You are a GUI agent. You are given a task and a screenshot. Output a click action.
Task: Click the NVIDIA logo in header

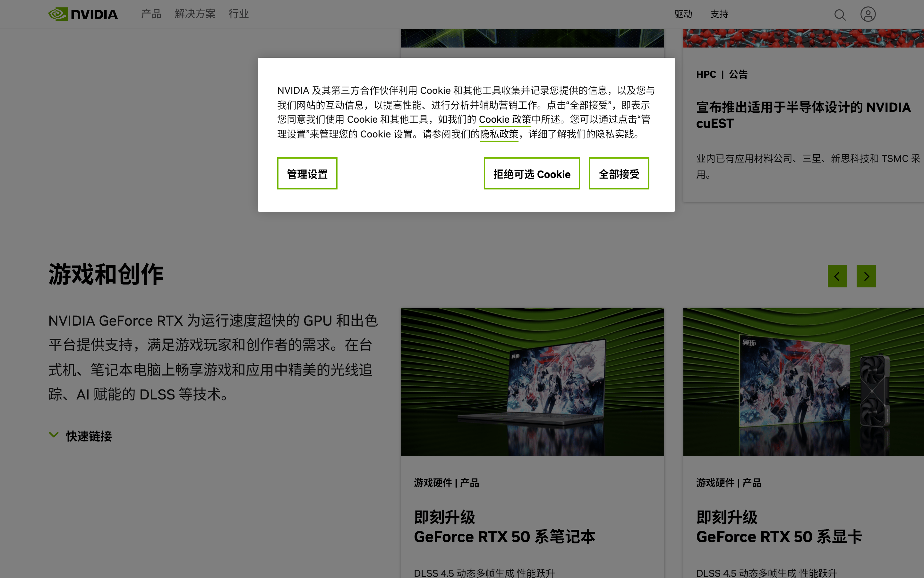tap(83, 14)
